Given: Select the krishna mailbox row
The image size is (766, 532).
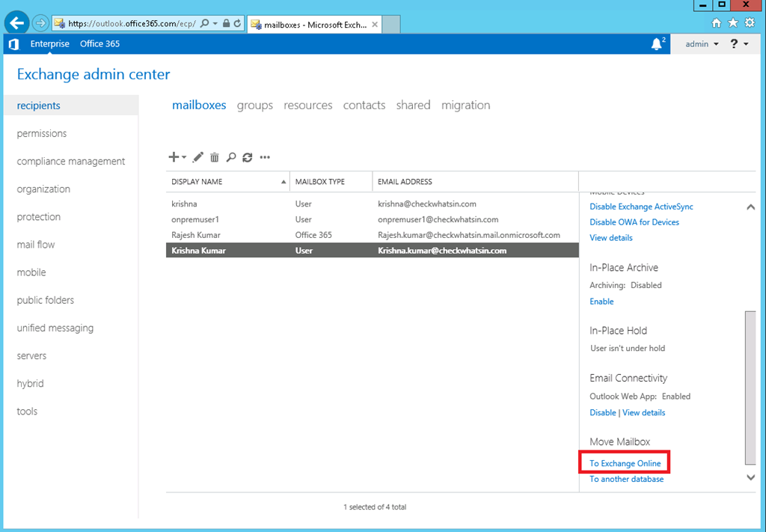Looking at the screenshot, I should click(373, 204).
